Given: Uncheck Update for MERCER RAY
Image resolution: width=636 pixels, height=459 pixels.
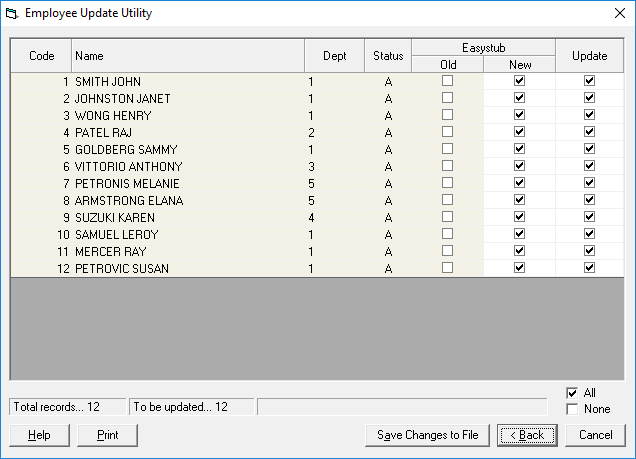Looking at the screenshot, I should [x=589, y=251].
